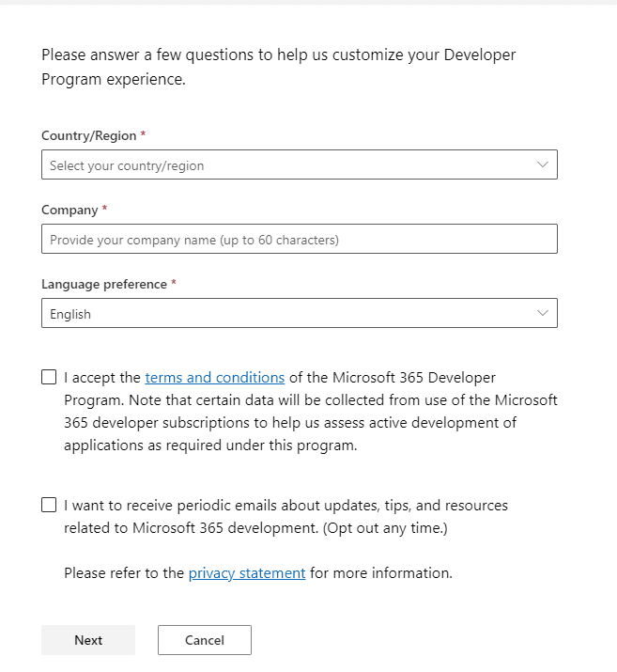Click the periodic emails opt-in label text
Viewport: 617px width, 672px height.
(285, 516)
